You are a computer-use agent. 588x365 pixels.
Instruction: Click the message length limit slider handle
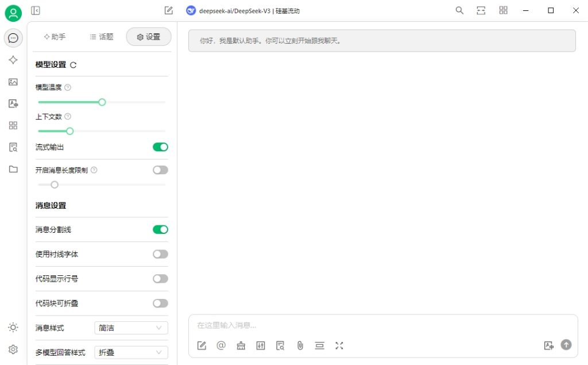pos(55,185)
